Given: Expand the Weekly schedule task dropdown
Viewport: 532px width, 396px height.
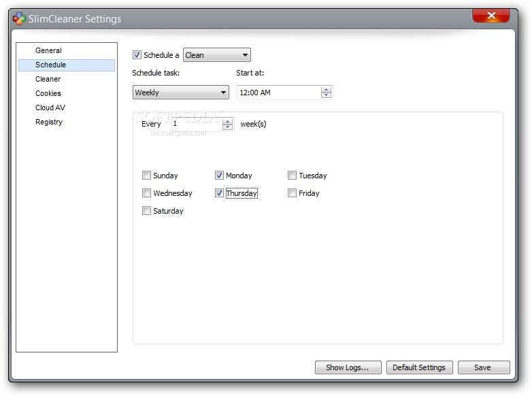Looking at the screenshot, I should (181, 93).
